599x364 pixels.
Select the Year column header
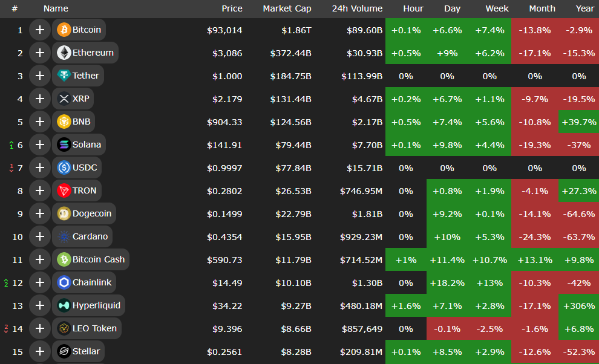(x=584, y=8)
